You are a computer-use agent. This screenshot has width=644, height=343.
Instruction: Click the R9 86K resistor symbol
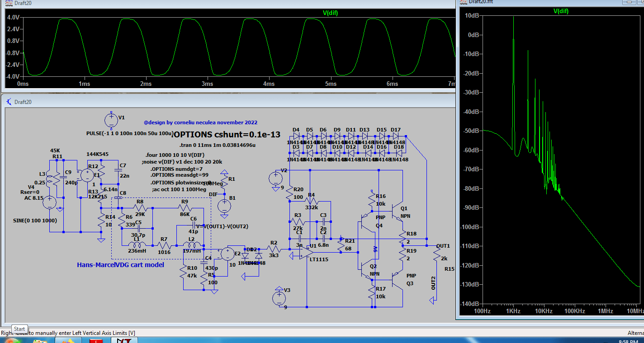184,208
